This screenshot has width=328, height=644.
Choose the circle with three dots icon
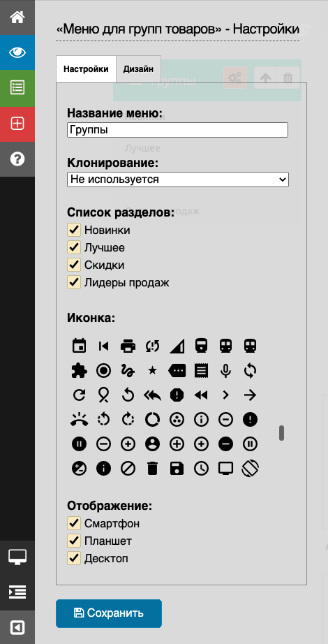[177, 420]
